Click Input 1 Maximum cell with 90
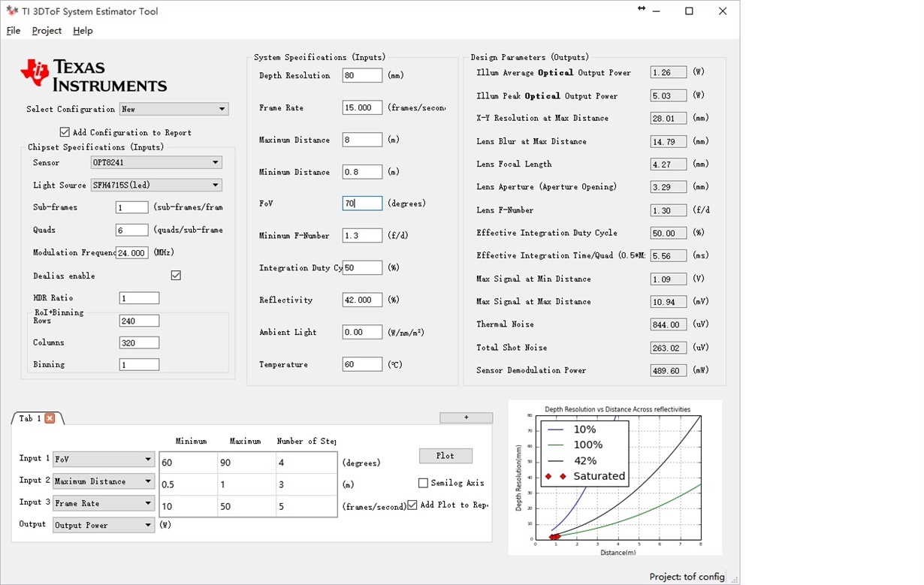This screenshot has width=924, height=585. (247, 463)
